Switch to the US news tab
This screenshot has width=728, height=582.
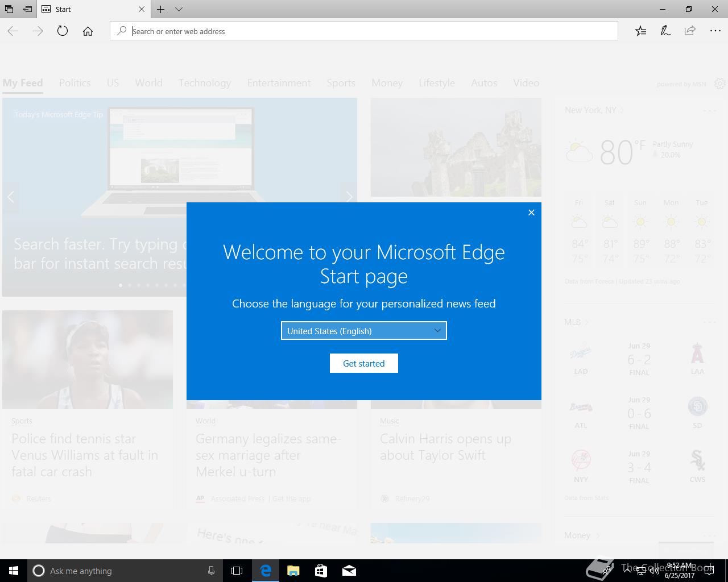pos(113,83)
